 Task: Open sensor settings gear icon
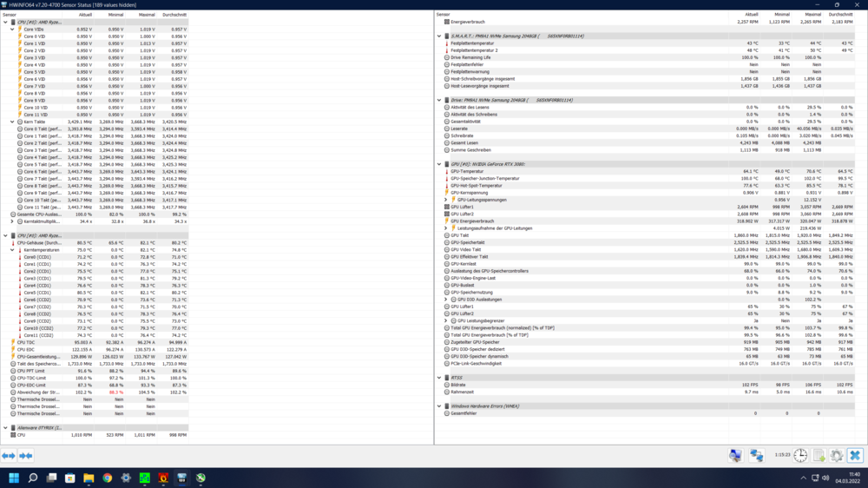coord(837,455)
